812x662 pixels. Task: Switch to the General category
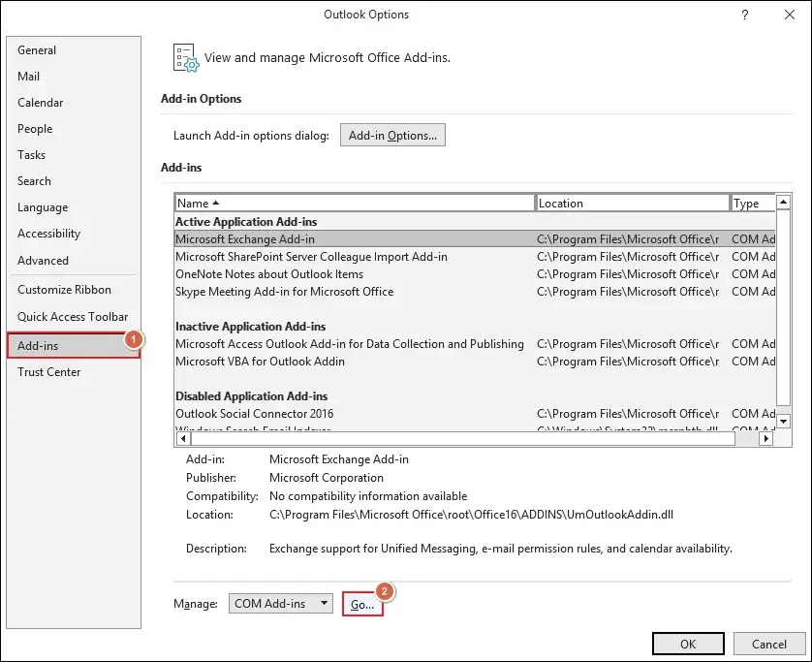tap(37, 50)
